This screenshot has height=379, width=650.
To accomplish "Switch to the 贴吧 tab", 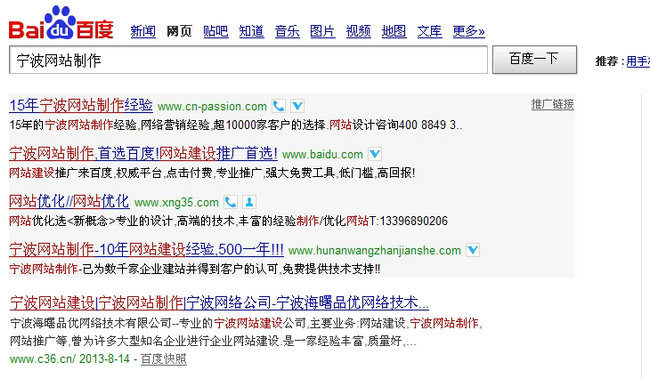I will point(216,32).
